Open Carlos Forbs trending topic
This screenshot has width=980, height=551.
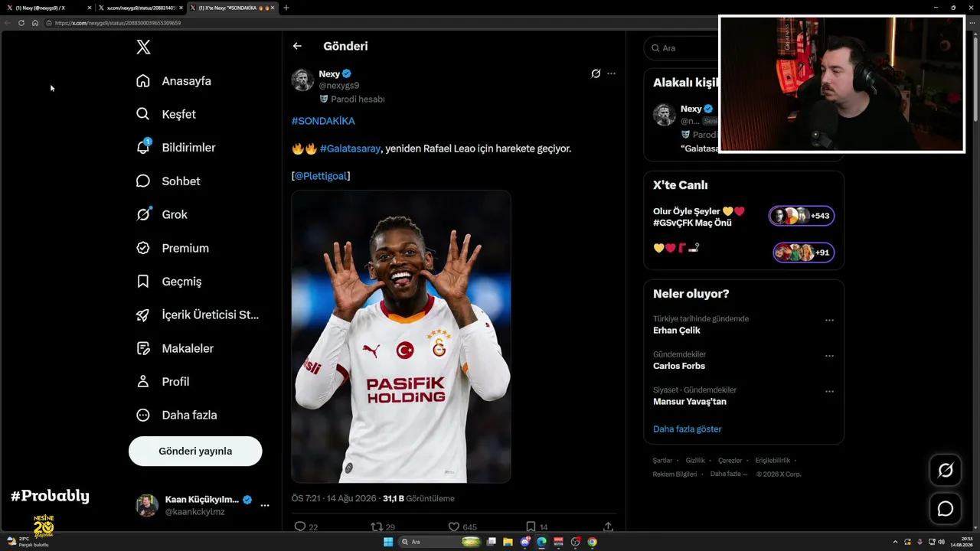679,366
